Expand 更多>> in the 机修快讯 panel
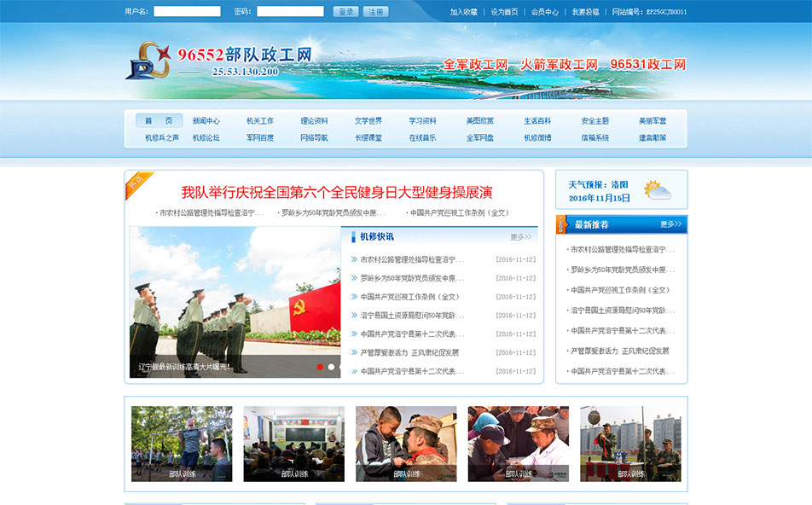 (520, 237)
